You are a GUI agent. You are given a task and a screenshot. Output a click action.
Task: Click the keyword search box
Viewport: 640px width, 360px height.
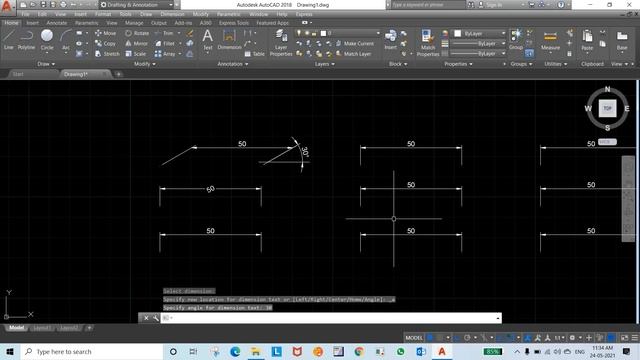coord(428,5)
